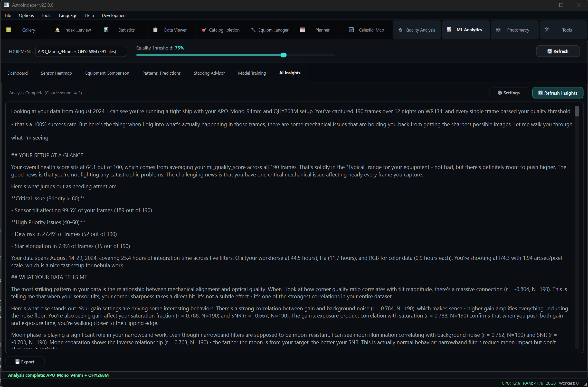
Task: Open the Data Viewer
Action: pos(175,30)
